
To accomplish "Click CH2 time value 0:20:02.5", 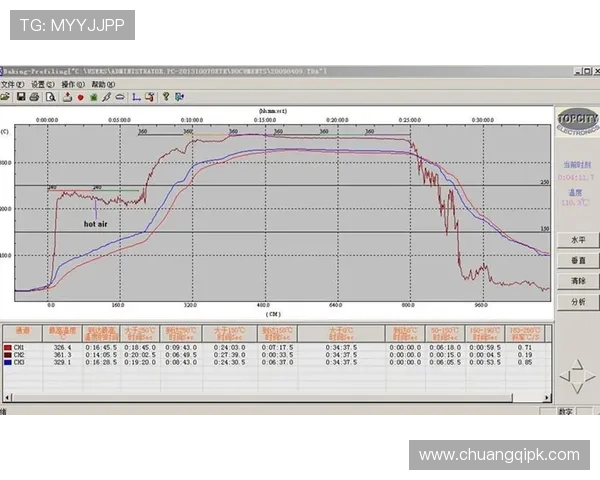I will pyautogui.click(x=140, y=355).
